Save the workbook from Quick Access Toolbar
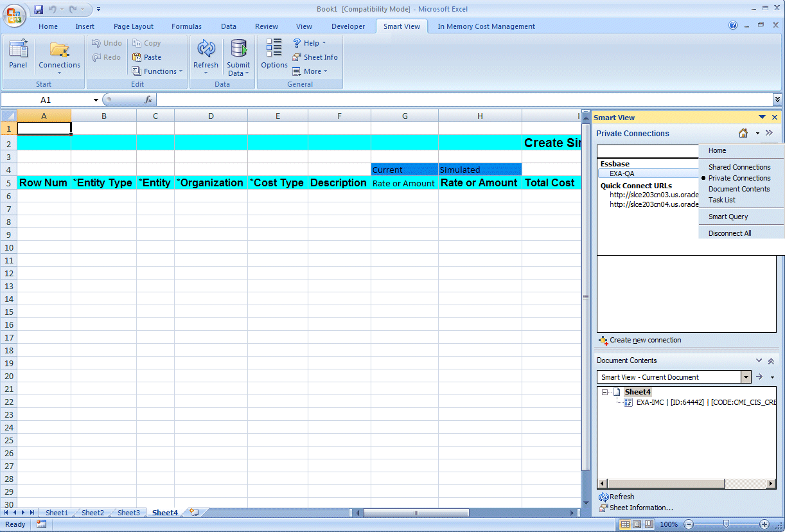Image resolution: width=785 pixels, height=532 pixels. [x=39, y=9]
